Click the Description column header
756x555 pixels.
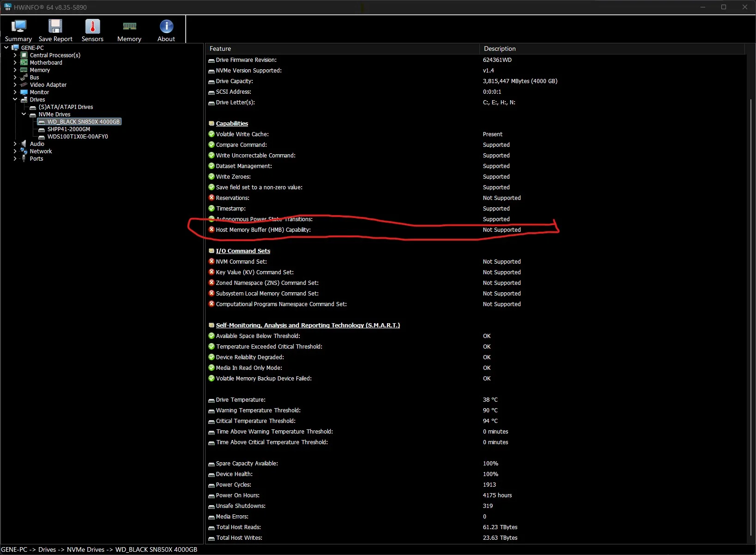pos(612,48)
